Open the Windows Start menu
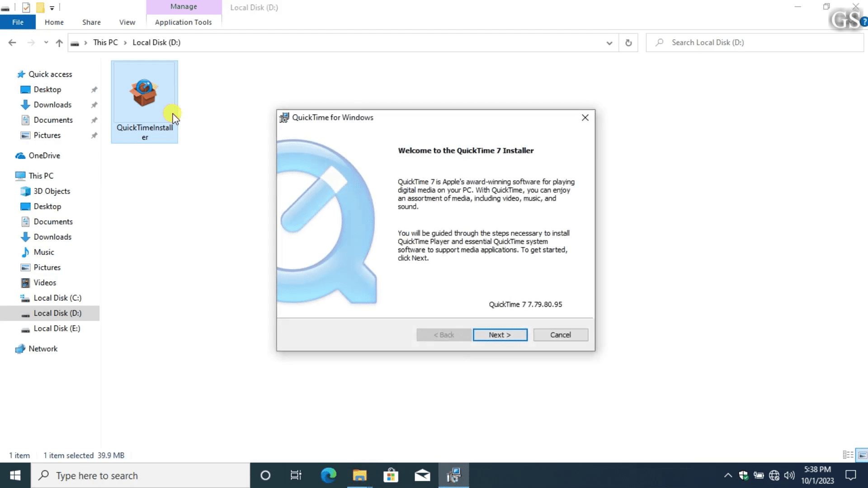 15,475
